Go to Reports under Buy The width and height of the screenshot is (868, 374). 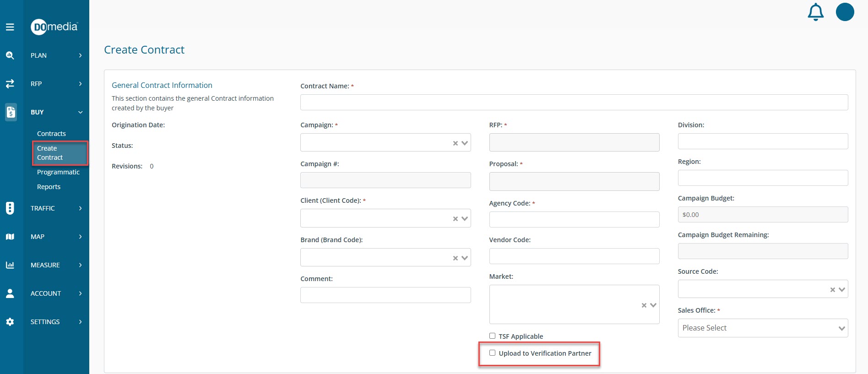(x=49, y=187)
